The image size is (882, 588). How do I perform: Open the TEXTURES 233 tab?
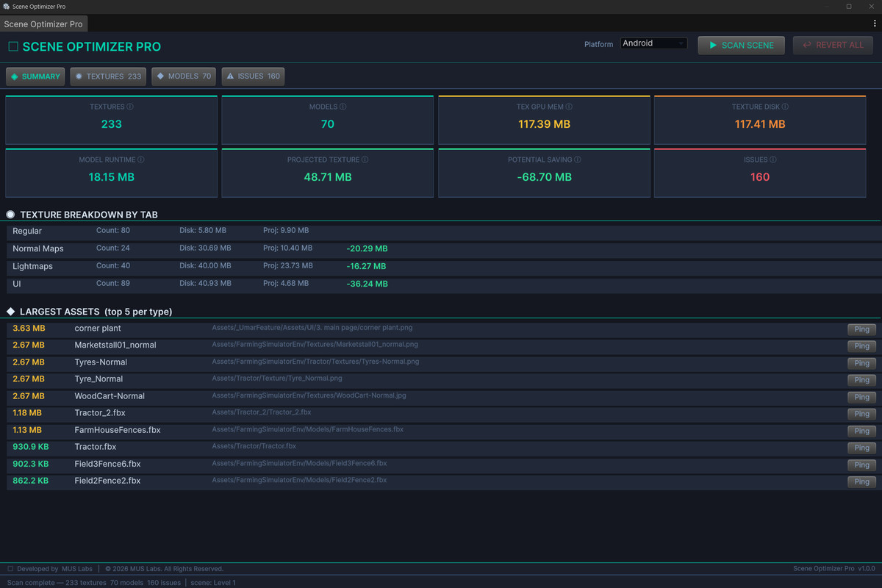click(108, 76)
